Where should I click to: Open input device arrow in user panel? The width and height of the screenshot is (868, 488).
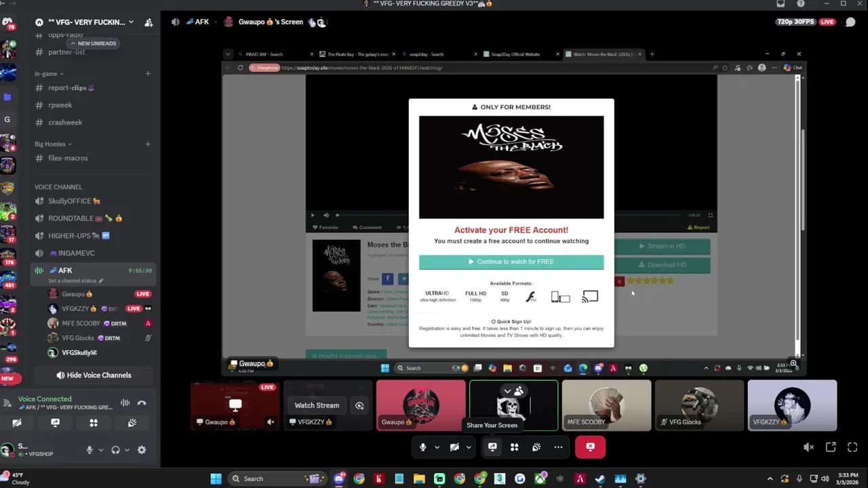pos(101,449)
